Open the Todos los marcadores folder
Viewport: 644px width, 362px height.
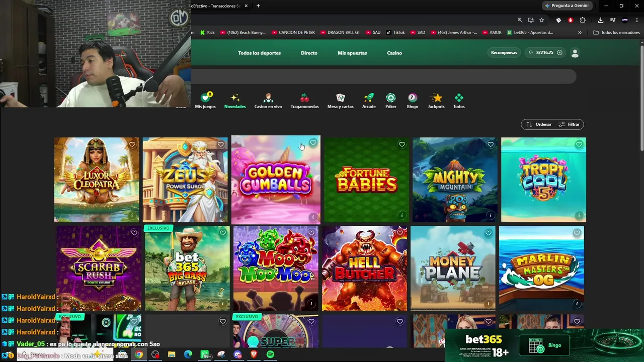(616, 33)
